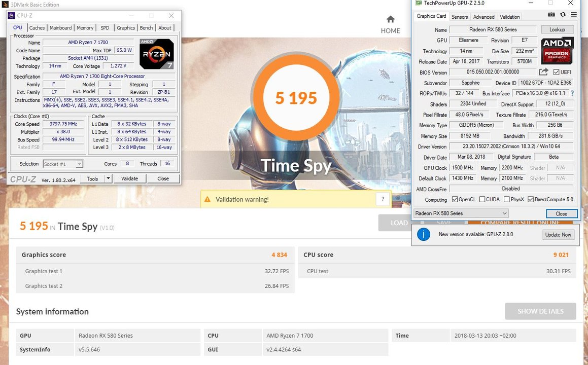Switch to the SPD tab in CPU-Z
The width and height of the screenshot is (588, 365).
pos(105,28)
